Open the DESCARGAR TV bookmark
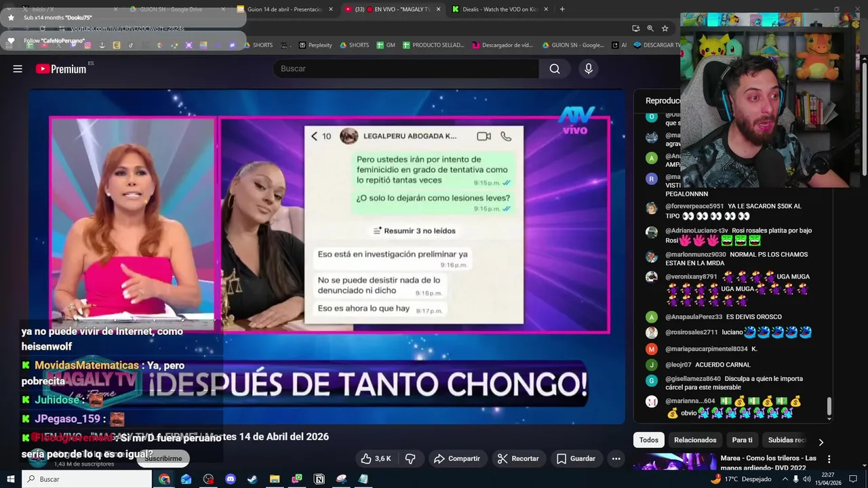Image resolution: width=868 pixels, height=488 pixels. 657,45
